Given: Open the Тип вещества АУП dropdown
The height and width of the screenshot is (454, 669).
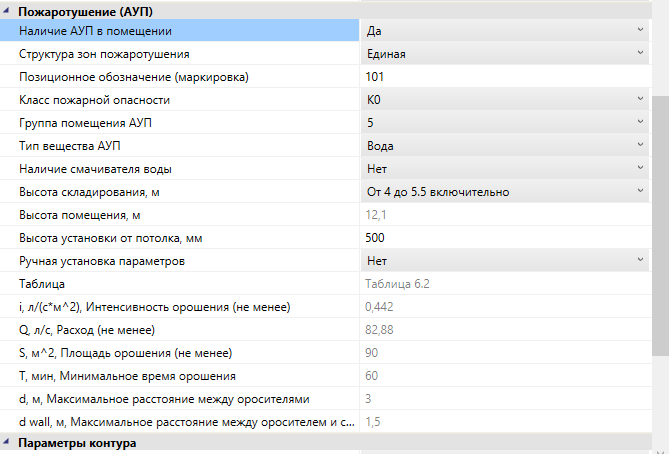Looking at the screenshot, I should coord(505,146).
